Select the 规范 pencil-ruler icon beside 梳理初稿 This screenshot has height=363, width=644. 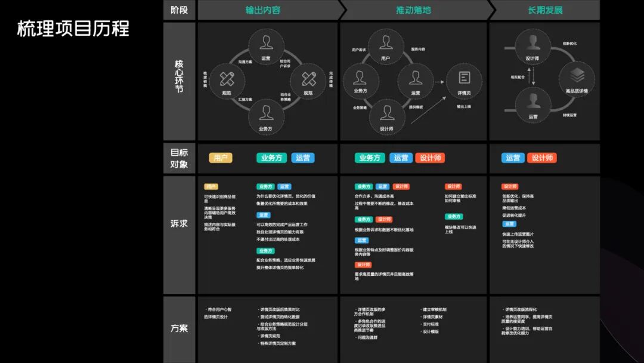pyautogui.click(x=227, y=79)
